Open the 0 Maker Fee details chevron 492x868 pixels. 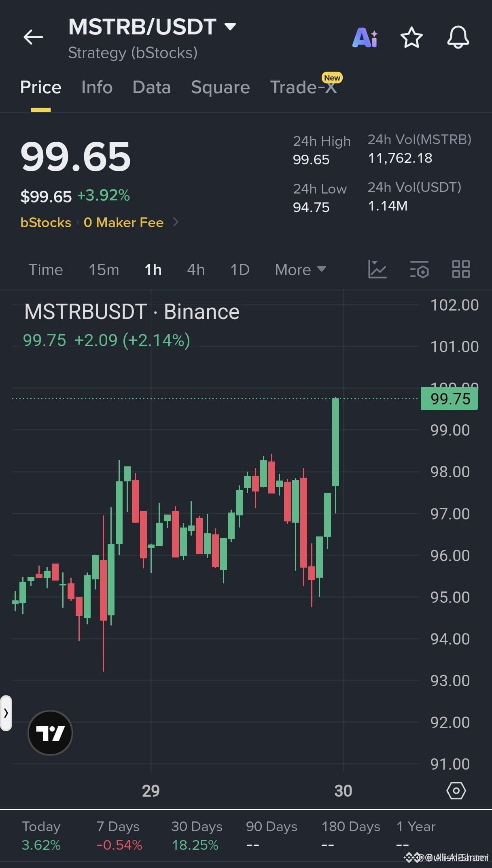pyautogui.click(x=176, y=222)
